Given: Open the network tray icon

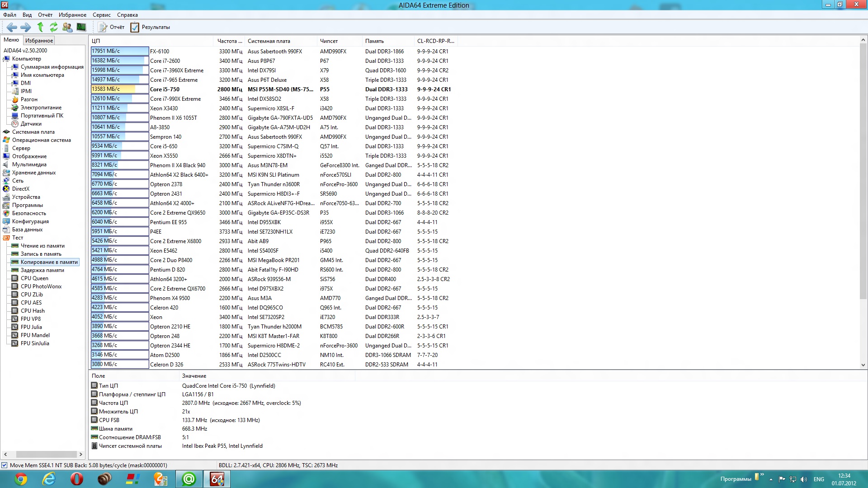Looking at the screenshot, I should (793, 479).
